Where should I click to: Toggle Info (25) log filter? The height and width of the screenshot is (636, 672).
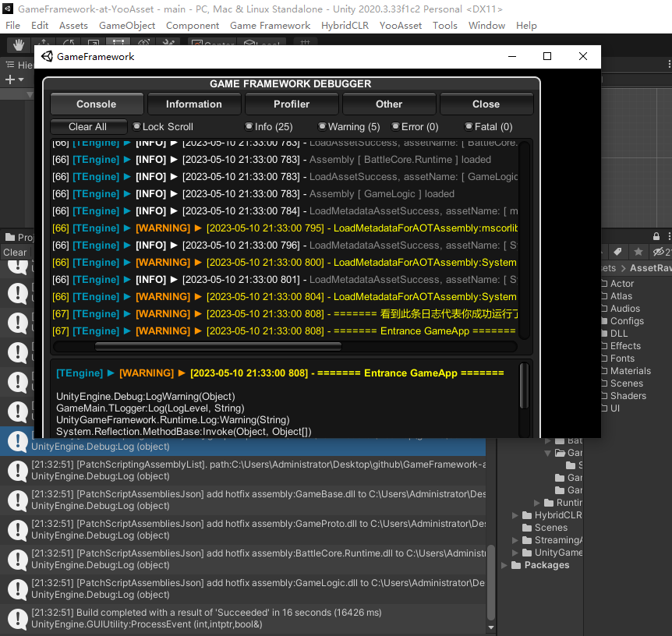click(x=269, y=127)
